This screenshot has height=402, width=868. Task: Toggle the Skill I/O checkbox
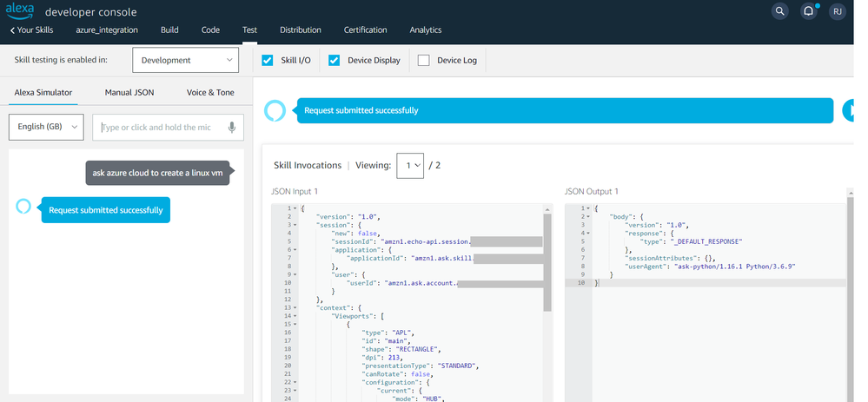coord(268,60)
